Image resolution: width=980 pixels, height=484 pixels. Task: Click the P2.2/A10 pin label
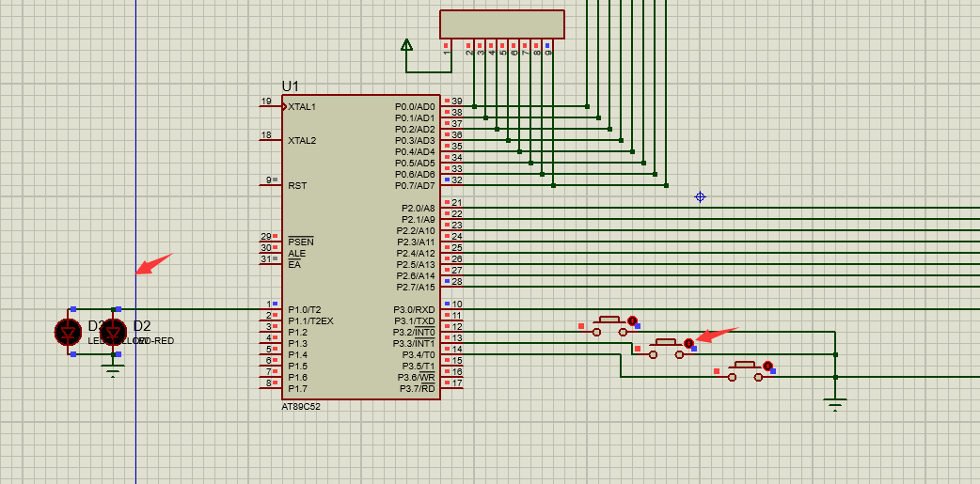[x=416, y=230]
